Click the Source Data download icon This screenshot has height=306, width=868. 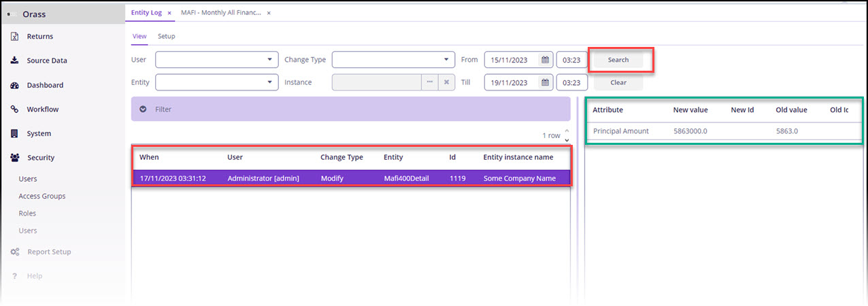pos(14,61)
